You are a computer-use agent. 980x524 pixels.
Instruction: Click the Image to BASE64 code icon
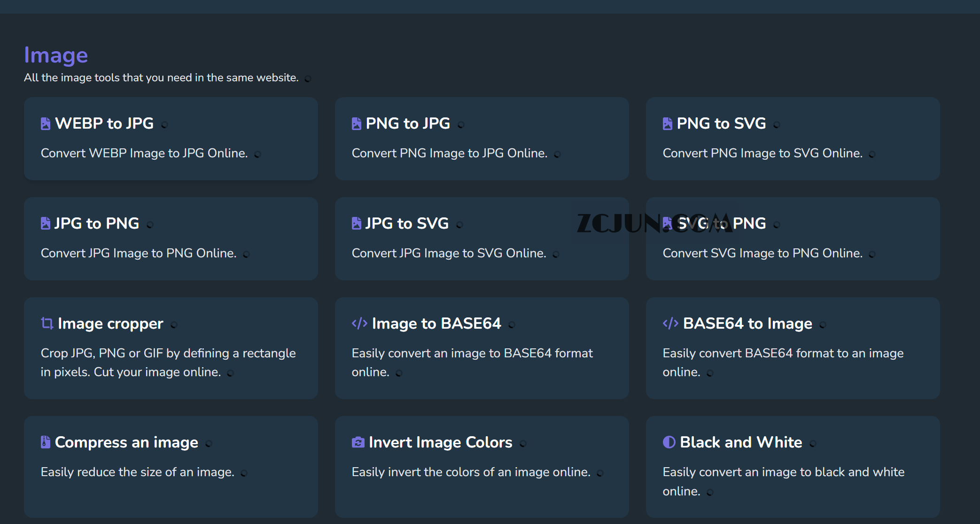[359, 324]
